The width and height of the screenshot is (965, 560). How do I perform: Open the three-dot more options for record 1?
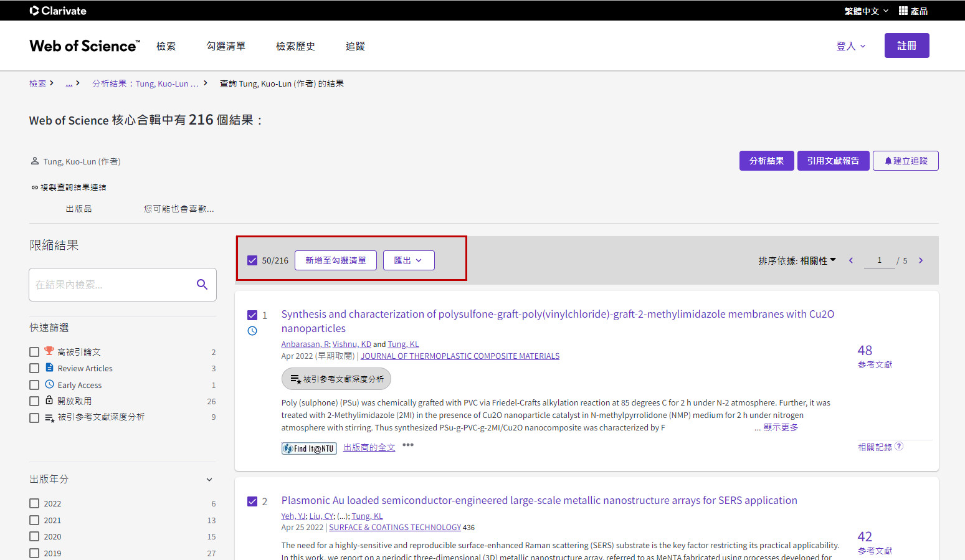(408, 445)
